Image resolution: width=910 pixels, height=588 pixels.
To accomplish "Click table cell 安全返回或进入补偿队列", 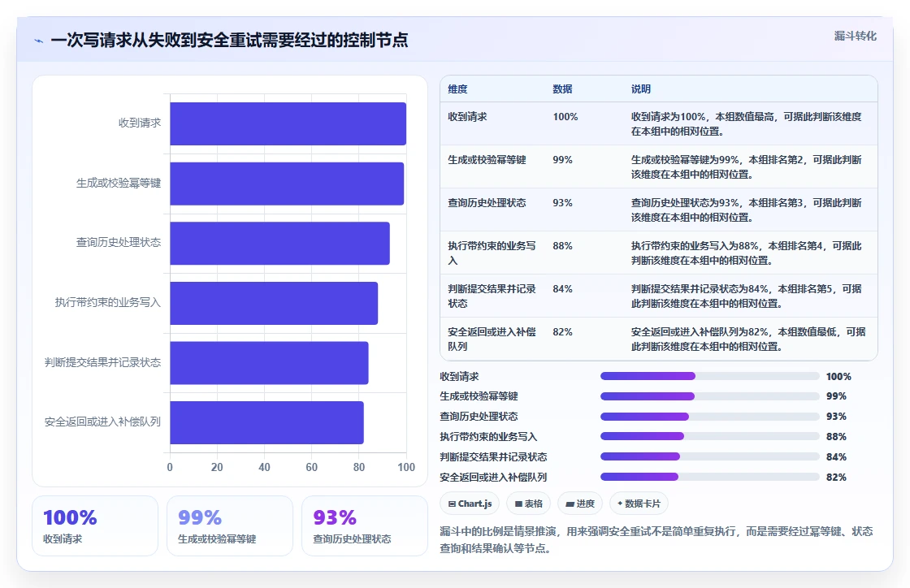I will (492, 339).
